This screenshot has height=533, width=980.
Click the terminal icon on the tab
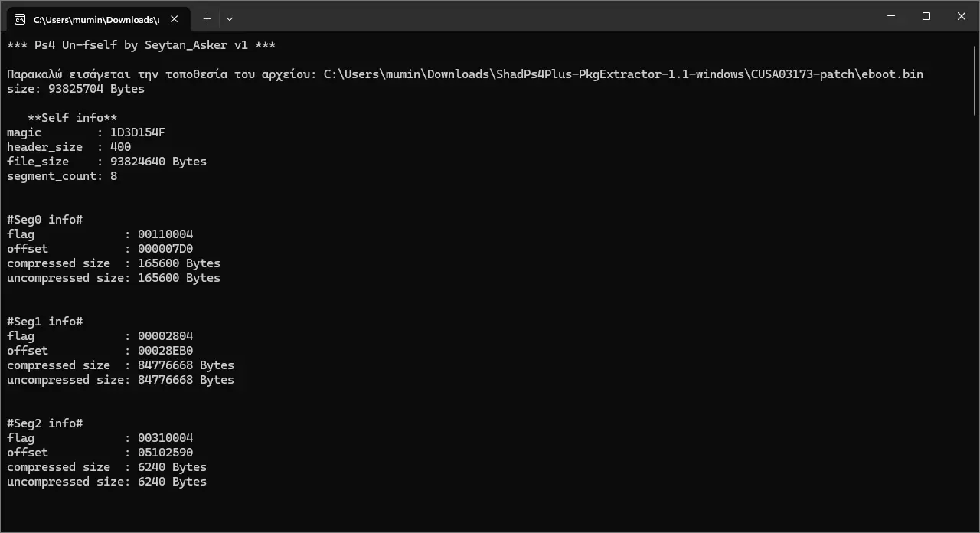point(20,19)
